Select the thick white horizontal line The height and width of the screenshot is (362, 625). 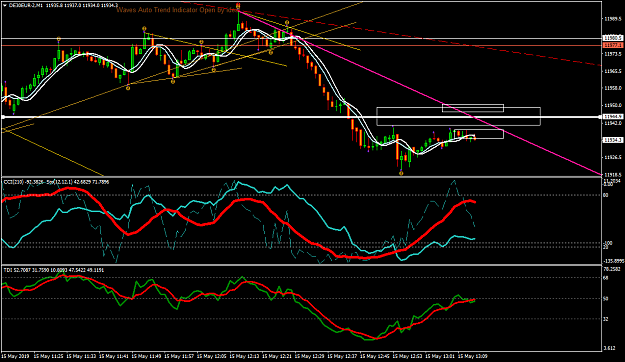point(301,117)
